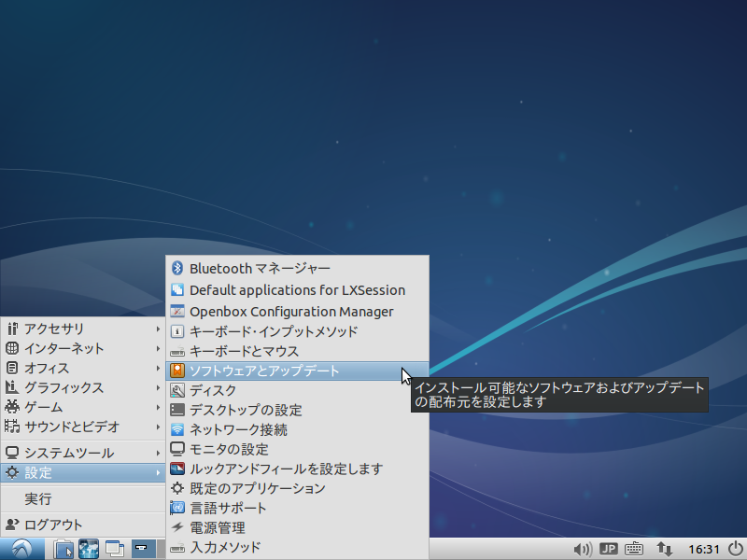747x560 pixels.
Task: Click the show desktop icon
Action: 114,549
